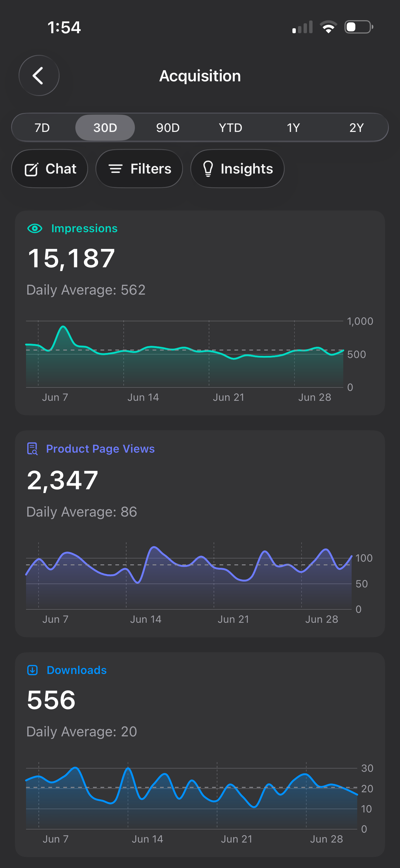Tap the Filters lines icon
400x868 pixels.
[x=115, y=169]
